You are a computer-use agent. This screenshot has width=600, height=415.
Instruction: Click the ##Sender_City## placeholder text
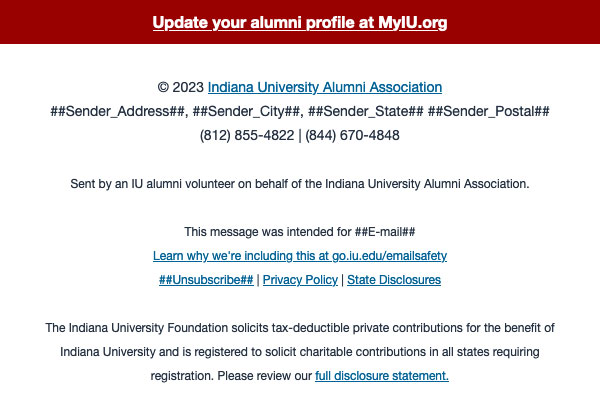tap(246, 111)
